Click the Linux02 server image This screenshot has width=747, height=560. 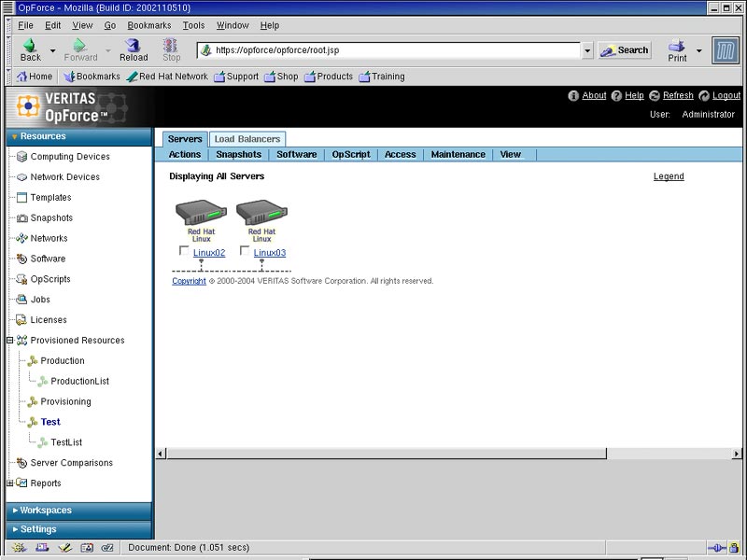coord(201,212)
